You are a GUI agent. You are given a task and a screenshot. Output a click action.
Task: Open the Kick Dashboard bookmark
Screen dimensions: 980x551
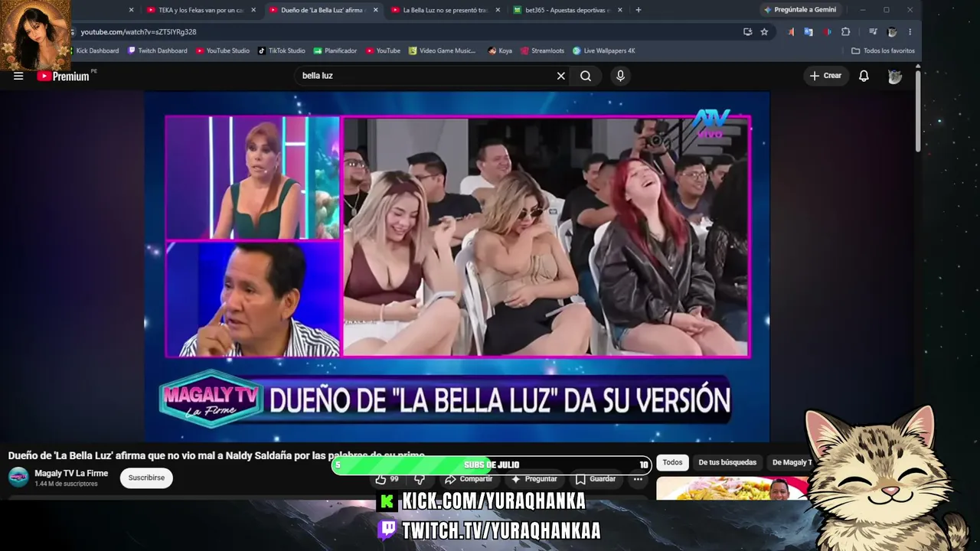click(x=96, y=51)
